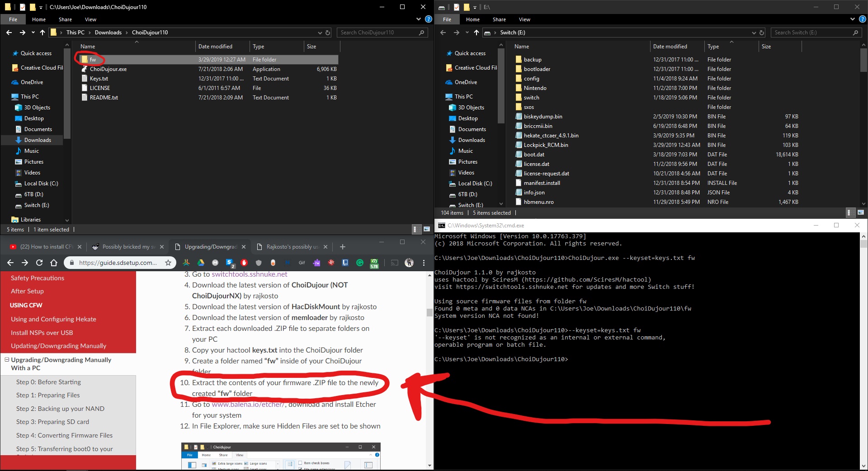Open the Skype extension with badge 2
The height and width of the screenshot is (471, 868).
coord(230,263)
